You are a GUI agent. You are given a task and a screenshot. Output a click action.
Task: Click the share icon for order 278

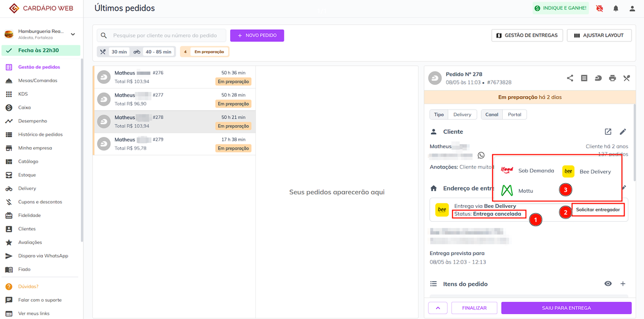tap(570, 78)
